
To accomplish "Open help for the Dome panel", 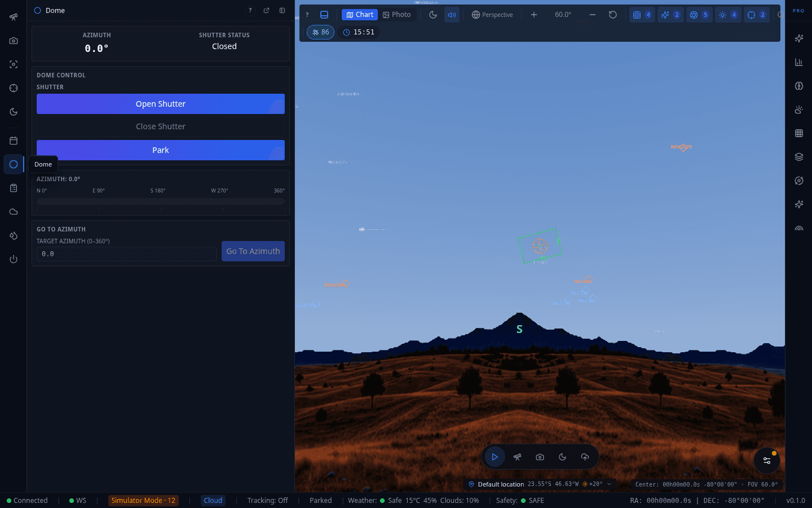I will tap(250, 10).
